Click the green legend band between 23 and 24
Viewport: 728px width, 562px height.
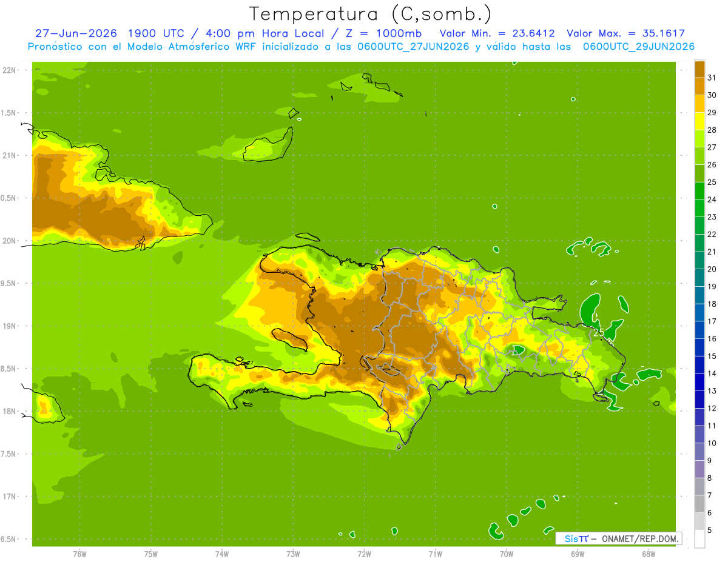tap(699, 207)
